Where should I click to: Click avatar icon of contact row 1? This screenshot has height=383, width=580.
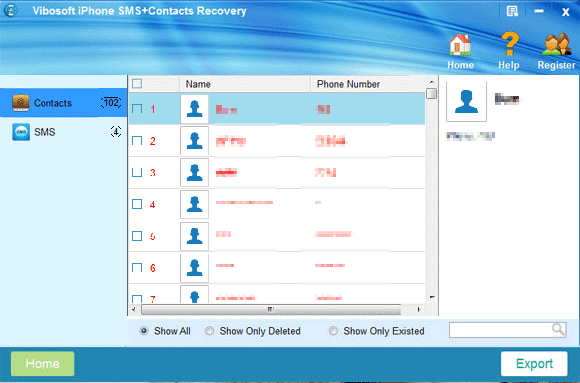(195, 109)
